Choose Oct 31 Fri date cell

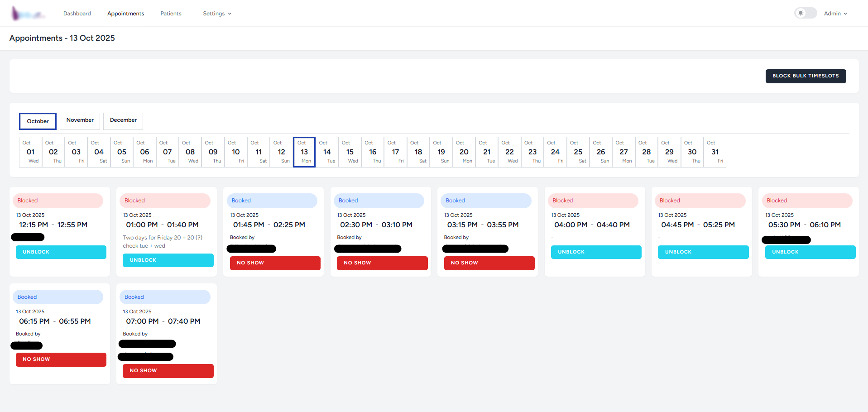tap(715, 152)
